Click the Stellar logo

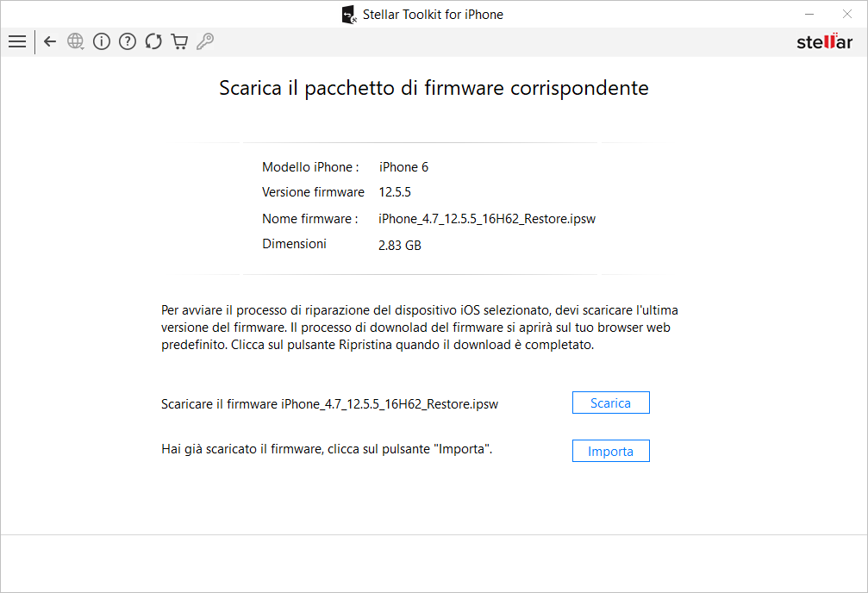824,41
